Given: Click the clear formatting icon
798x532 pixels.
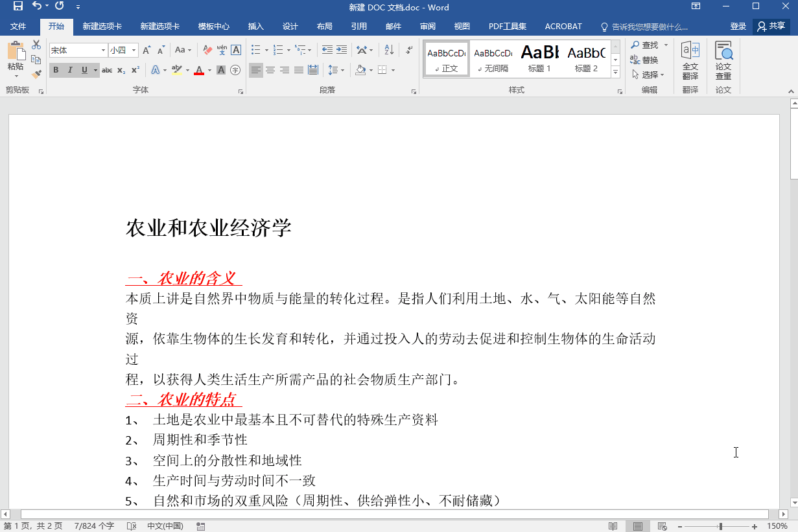Looking at the screenshot, I should [207, 49].
